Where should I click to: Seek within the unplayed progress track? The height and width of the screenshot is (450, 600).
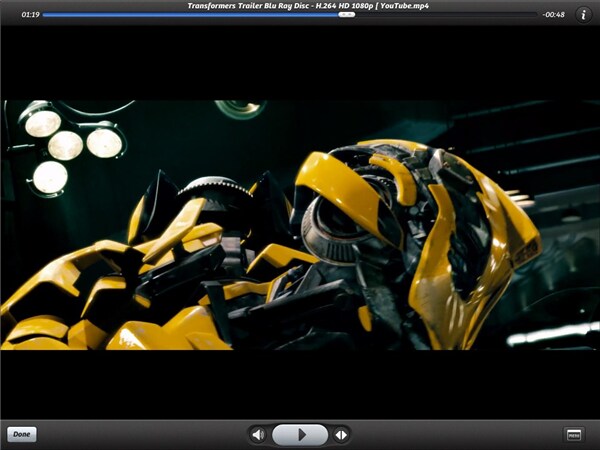(x=446, y=15)
